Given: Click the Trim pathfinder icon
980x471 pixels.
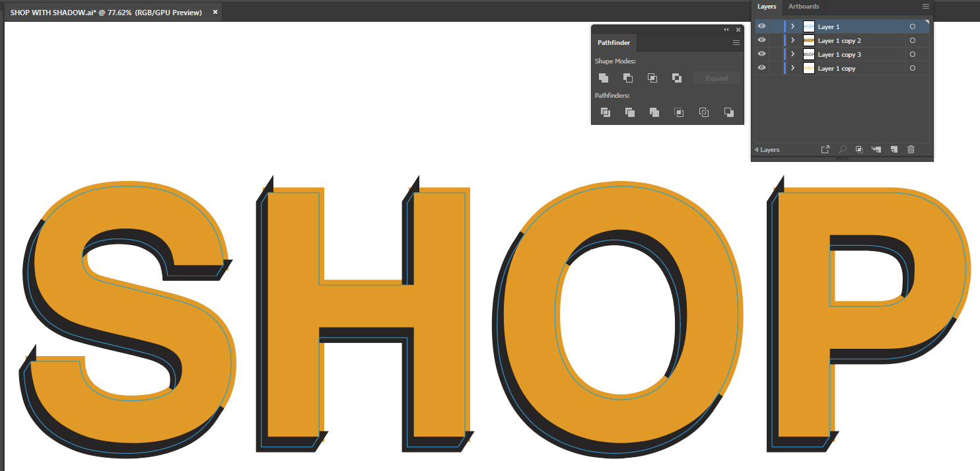Looking at the screenshot, I should tap(630, 112).
